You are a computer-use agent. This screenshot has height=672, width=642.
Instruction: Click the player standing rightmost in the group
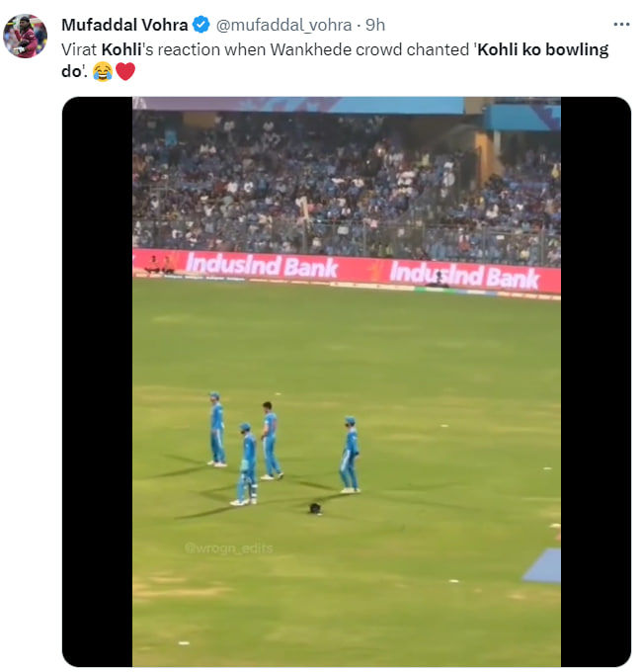pos(350,455)
